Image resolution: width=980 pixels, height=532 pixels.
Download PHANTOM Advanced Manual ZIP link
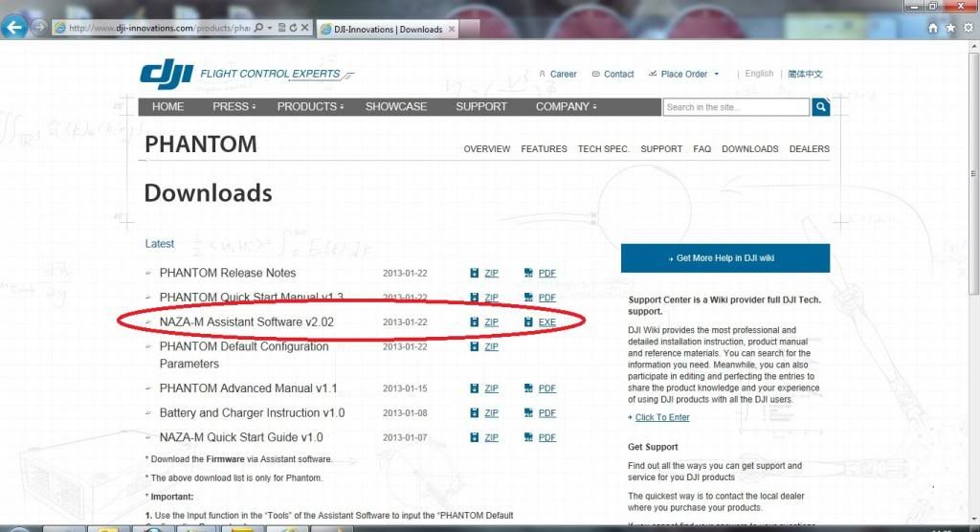tap(491, 388)
